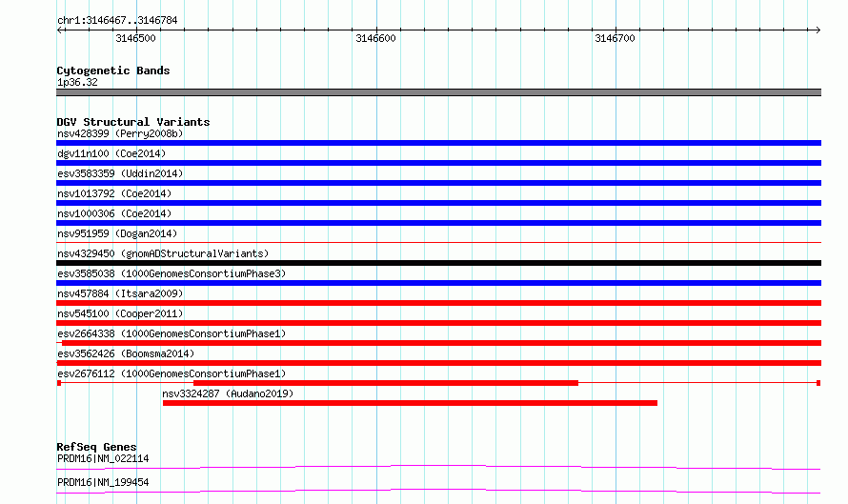Click the chr1:3146467..3146784 region label
848x504 pixels.
tap(117, 20)
